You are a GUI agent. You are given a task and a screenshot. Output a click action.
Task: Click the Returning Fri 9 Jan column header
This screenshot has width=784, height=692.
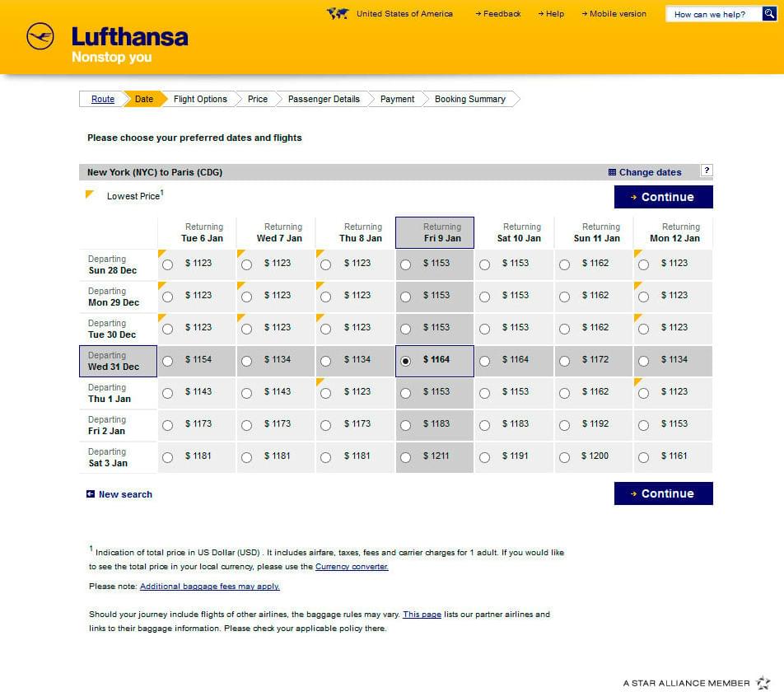coord(435,232)
